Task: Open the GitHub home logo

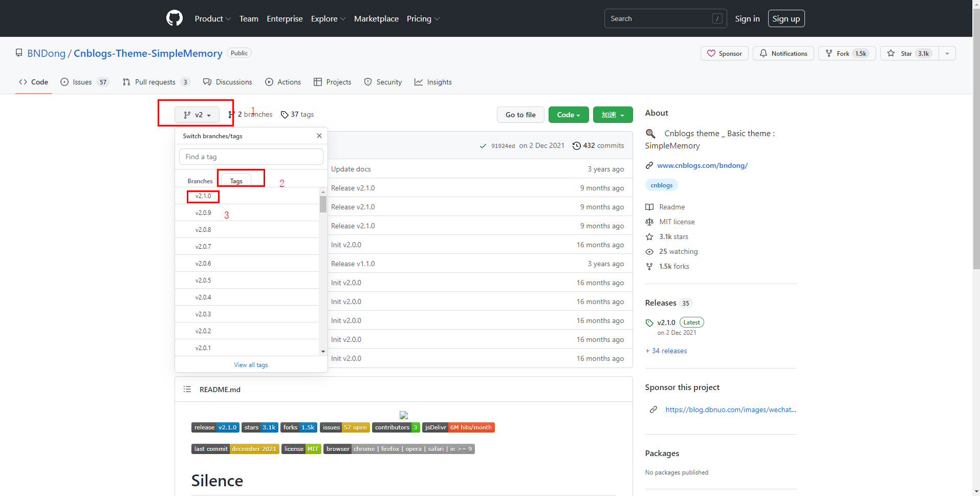Action: tap(175, 18)
